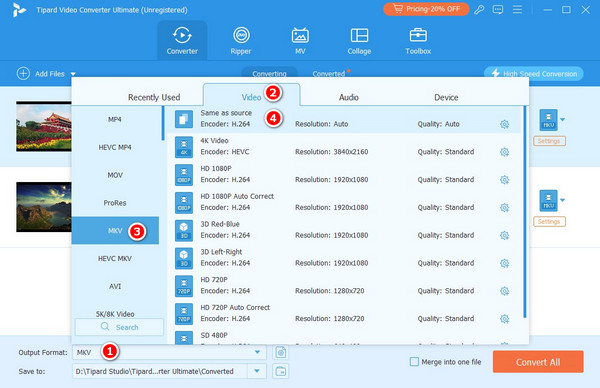Open the Converting tab
Viewport: 600px width, 388px height.
269,73
